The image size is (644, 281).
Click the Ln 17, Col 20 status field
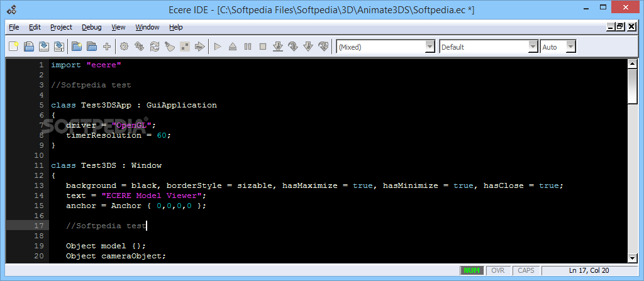[589, 270]
